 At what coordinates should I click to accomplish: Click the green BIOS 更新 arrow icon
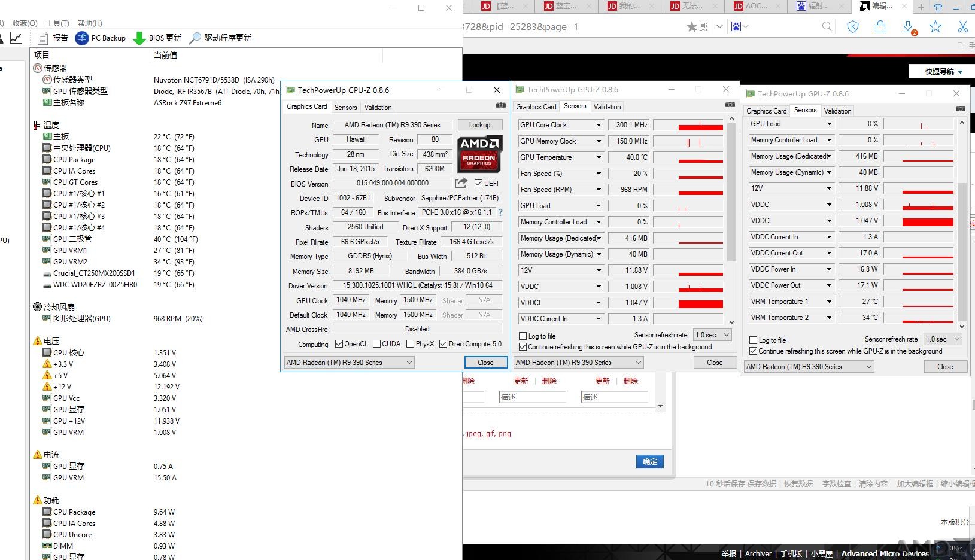pyautogui.click(x=139, y=38)
